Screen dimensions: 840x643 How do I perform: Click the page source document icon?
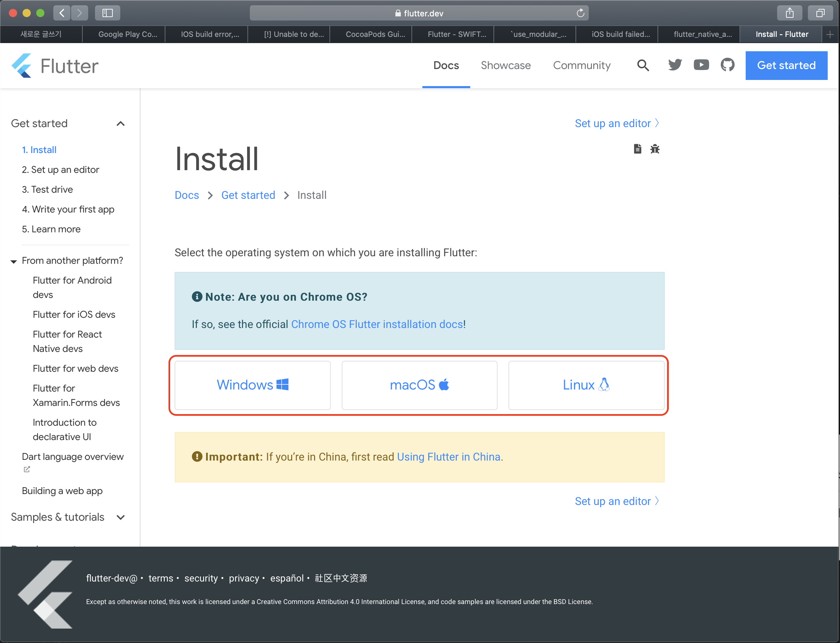637,149
